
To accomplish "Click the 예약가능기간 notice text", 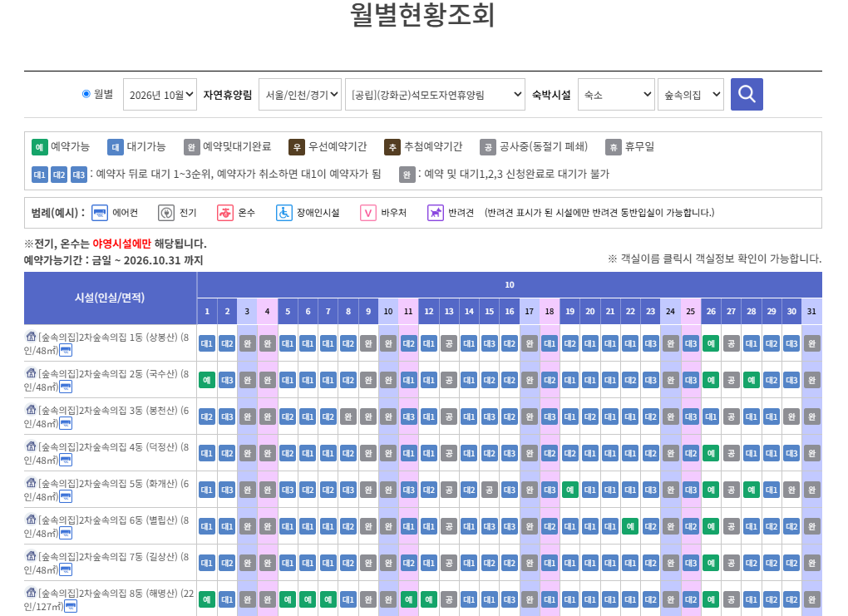I will [x=114, y=260].
